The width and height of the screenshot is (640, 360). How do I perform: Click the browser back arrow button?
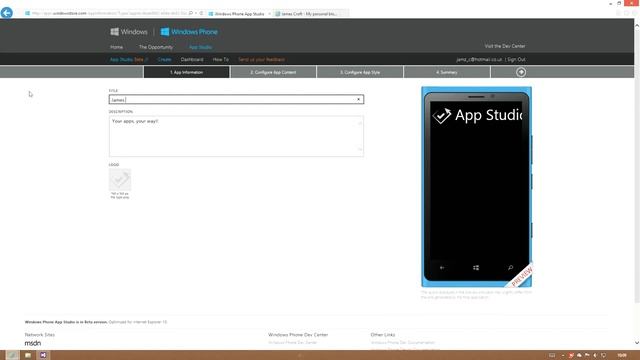tap(7, 13)
